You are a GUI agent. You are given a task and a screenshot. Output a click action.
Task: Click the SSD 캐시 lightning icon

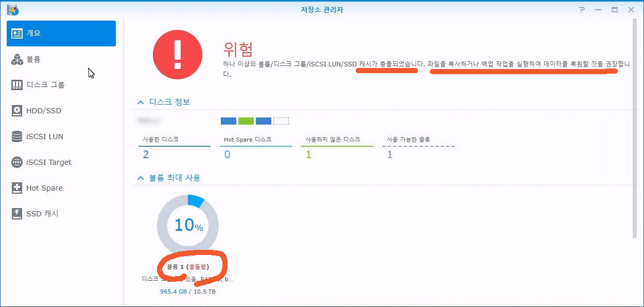tap(17, 214)
